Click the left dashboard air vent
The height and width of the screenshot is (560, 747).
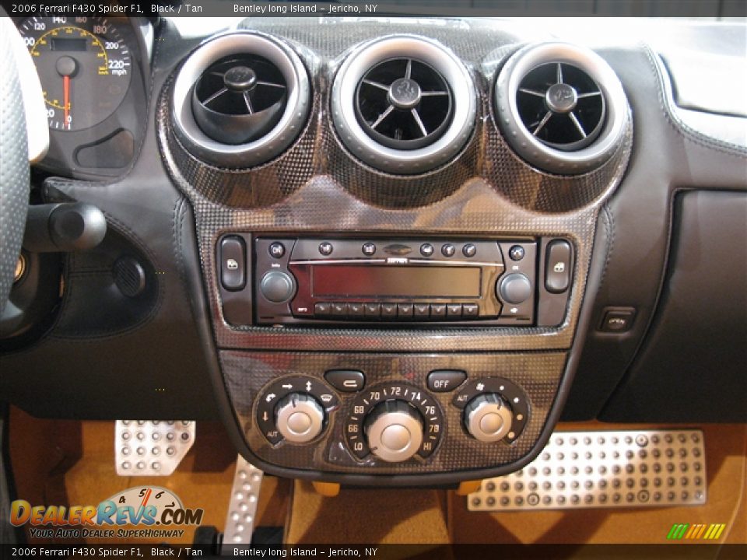[x=240, y=98]
